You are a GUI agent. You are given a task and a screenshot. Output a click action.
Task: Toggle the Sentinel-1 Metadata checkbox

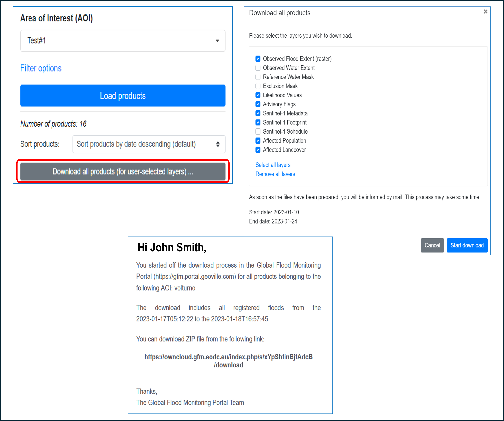258,113
